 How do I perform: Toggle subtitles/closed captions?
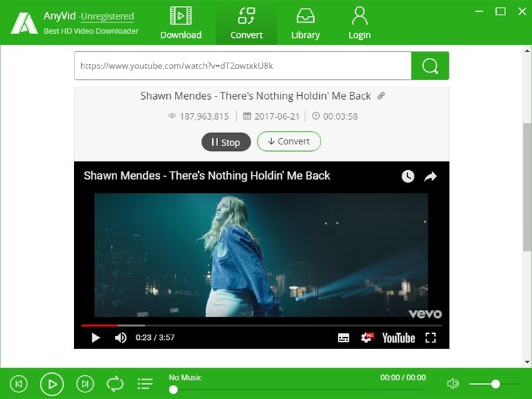click(x=343, y=338)
